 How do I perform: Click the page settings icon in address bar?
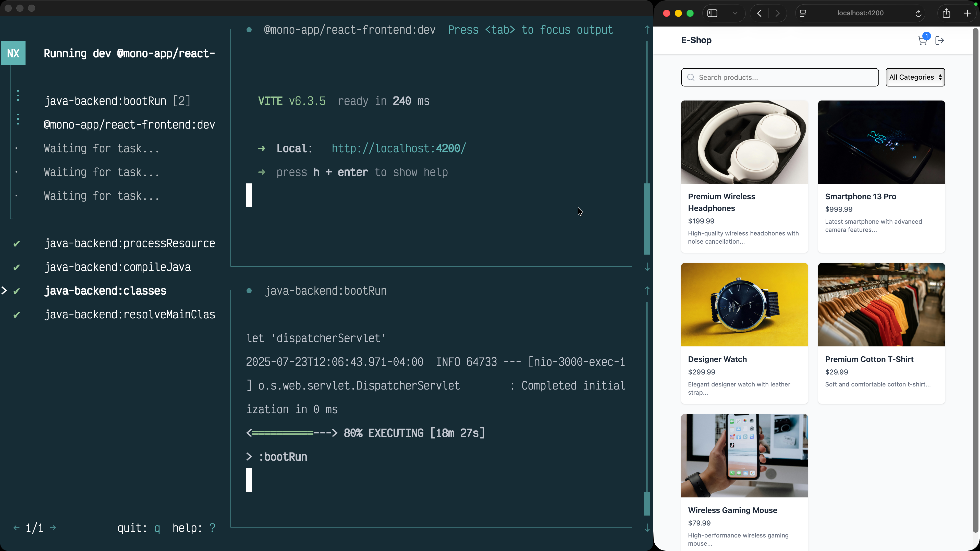point(803,13)
